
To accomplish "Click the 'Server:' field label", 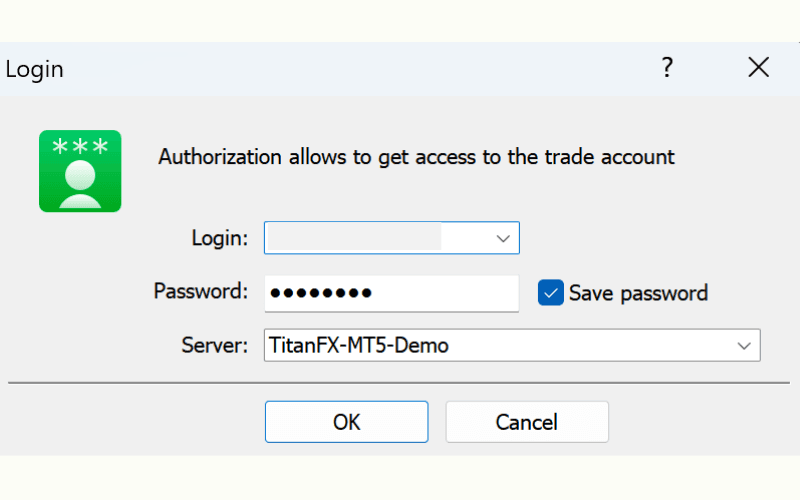I will pos(214,346).
